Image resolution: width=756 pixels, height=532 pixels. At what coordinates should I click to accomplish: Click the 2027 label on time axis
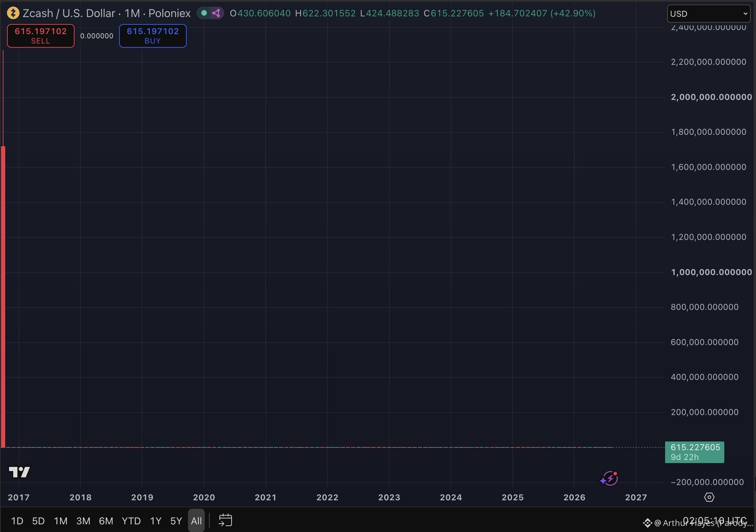click(636, 498)
